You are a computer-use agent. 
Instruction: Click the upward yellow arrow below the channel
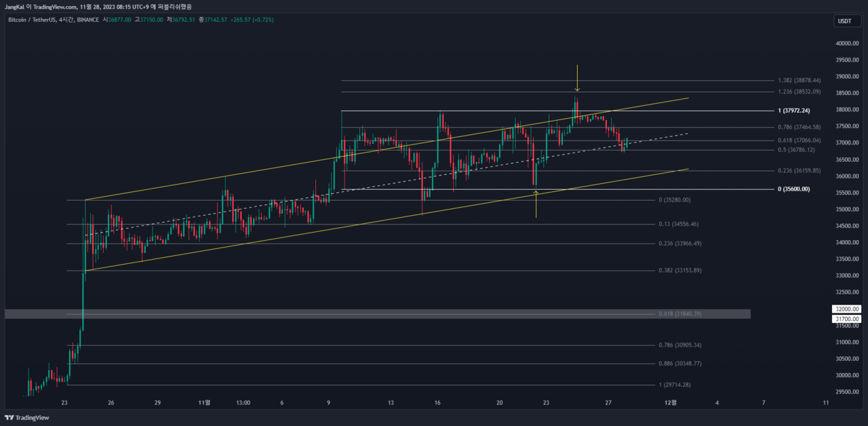(x=536, y=204)
